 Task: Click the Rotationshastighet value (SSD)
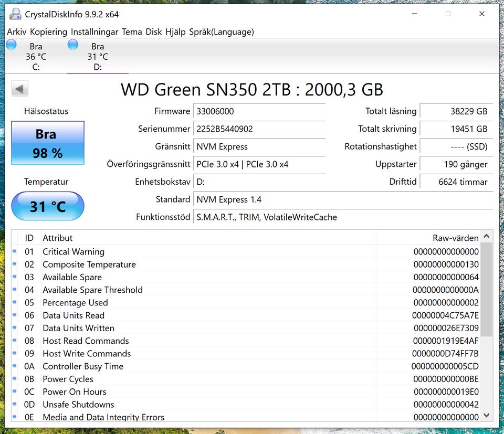[456, 147]
